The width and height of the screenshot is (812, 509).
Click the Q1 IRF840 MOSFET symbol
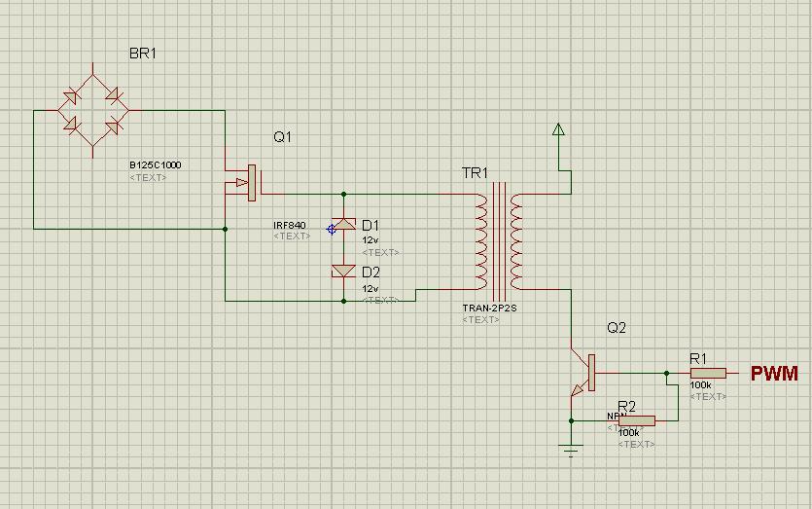[x=243, y=182]
